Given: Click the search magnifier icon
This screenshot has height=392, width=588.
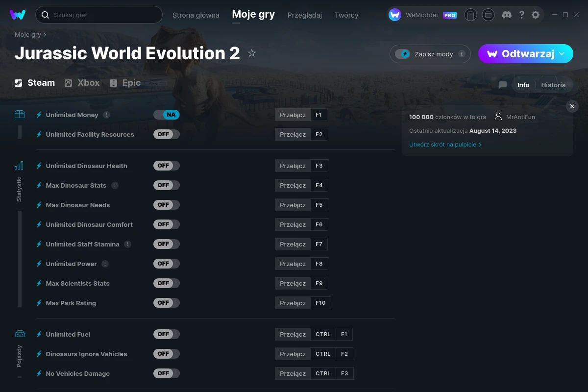Looking at the screenshot, I should coord(45,15).
